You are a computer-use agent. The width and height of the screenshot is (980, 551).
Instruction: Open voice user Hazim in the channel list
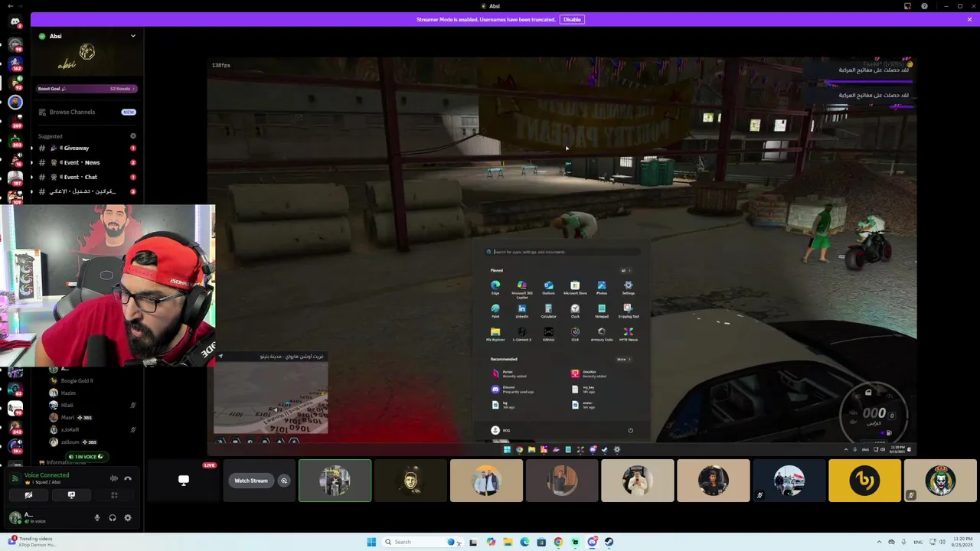click(x=92, y=393)
